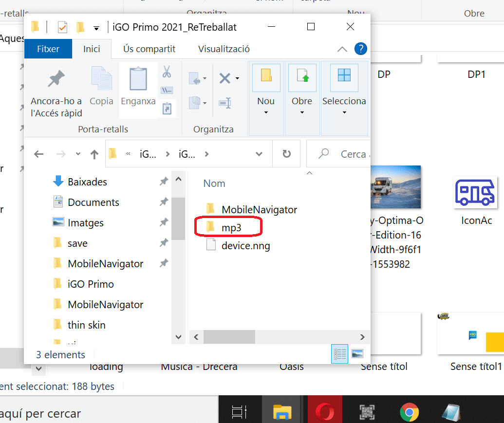The width and height of the screenshot is (504, 423).
Task: Click the up arrow navigation icon
Action: (94, 154)
